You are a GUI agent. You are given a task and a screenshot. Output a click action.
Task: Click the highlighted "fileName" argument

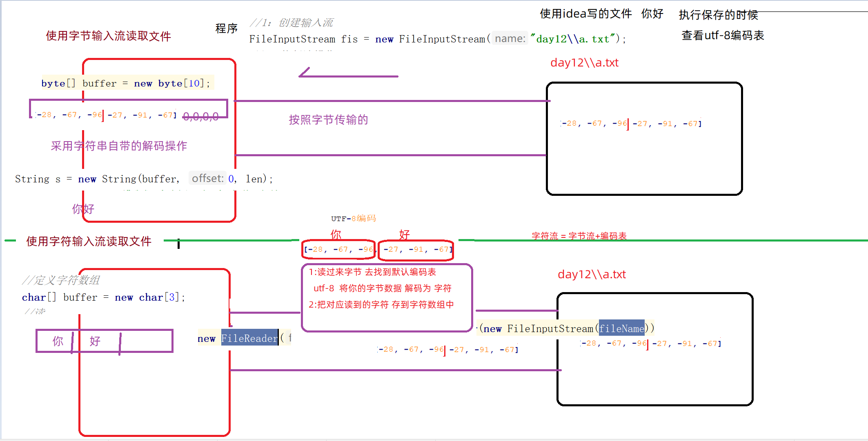(621, 328)
